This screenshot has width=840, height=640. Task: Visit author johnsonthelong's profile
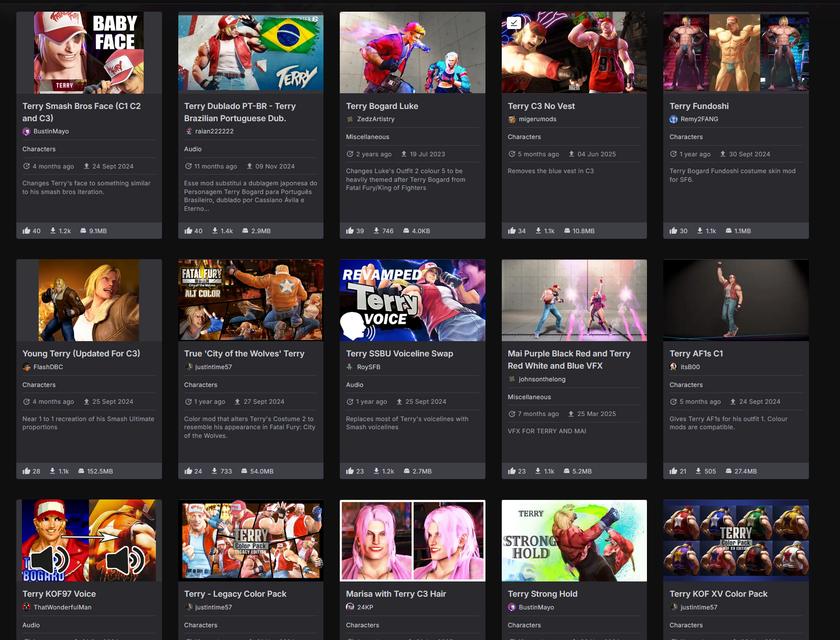tap(542, 379)
